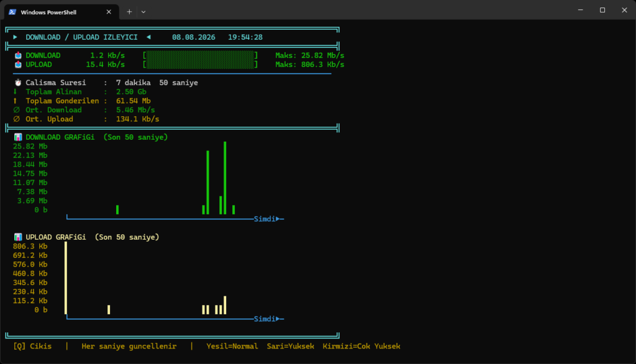Click the up arrow beside Toplam Gonderilen

(16, 101)
